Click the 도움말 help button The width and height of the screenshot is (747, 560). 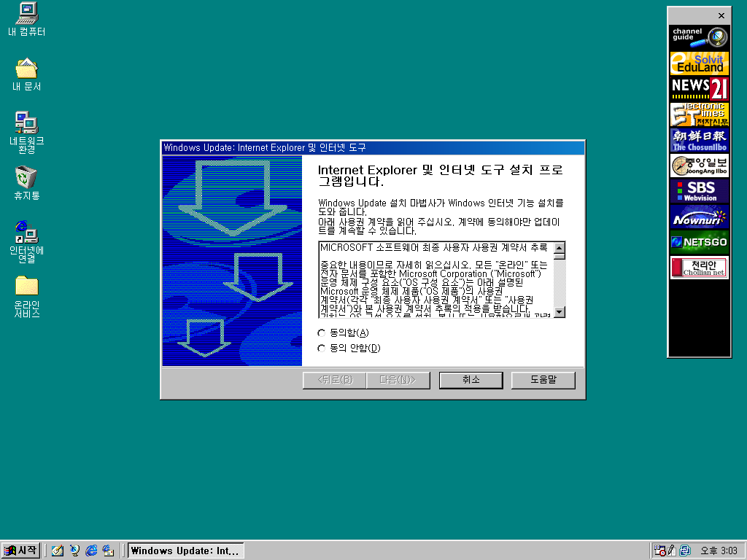click(x=543, y=380)
